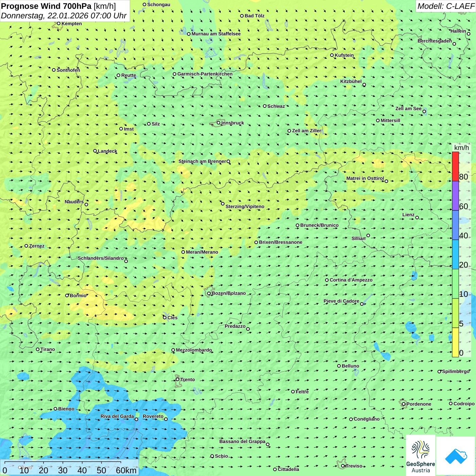Viewport: 476px width, 476px height.
Task: Click the Schwaz location circle
Action: (x=265, y=106)
